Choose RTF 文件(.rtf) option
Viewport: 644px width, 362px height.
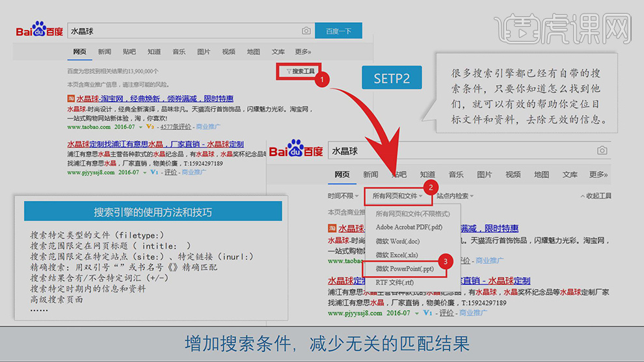[x=395, y=282]
